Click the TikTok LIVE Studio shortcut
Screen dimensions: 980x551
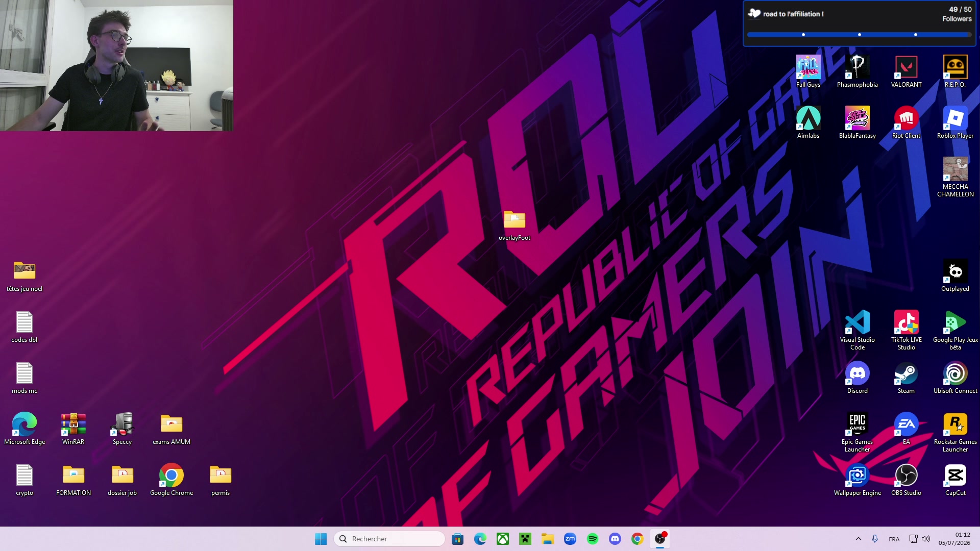pos(906,331)
